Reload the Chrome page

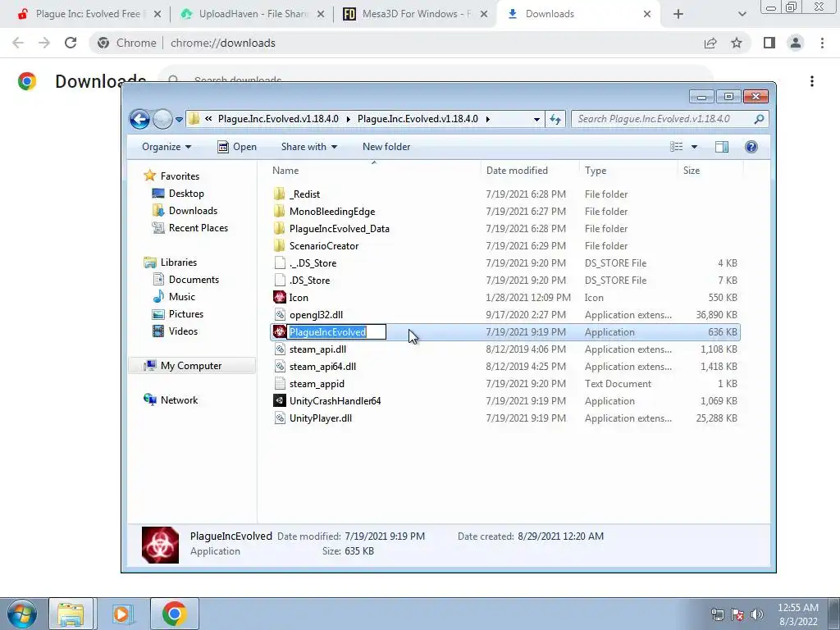click(x=71, y=43)
